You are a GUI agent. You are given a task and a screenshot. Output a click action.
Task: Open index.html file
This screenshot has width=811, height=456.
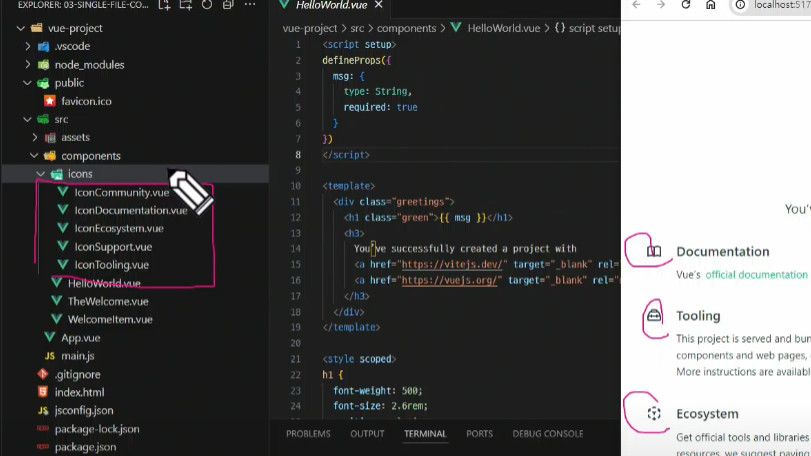click(x=79, y=392)
